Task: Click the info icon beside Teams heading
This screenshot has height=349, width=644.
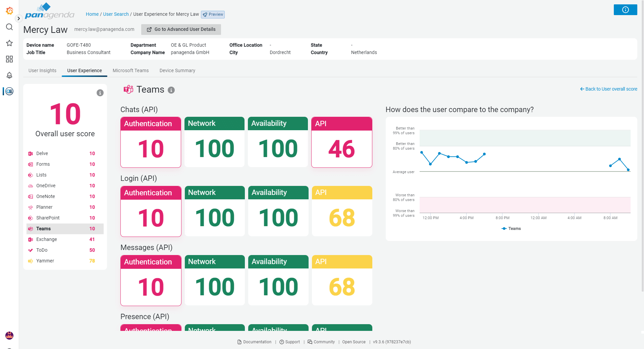Action: (171, 90)
